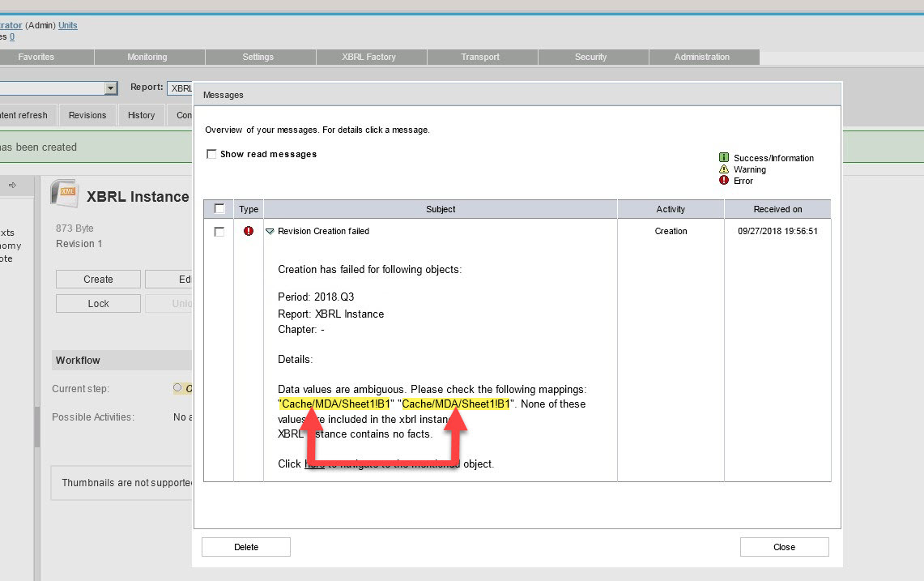
Task: Click the Success/Information legend icon
Action: point(724,157)
